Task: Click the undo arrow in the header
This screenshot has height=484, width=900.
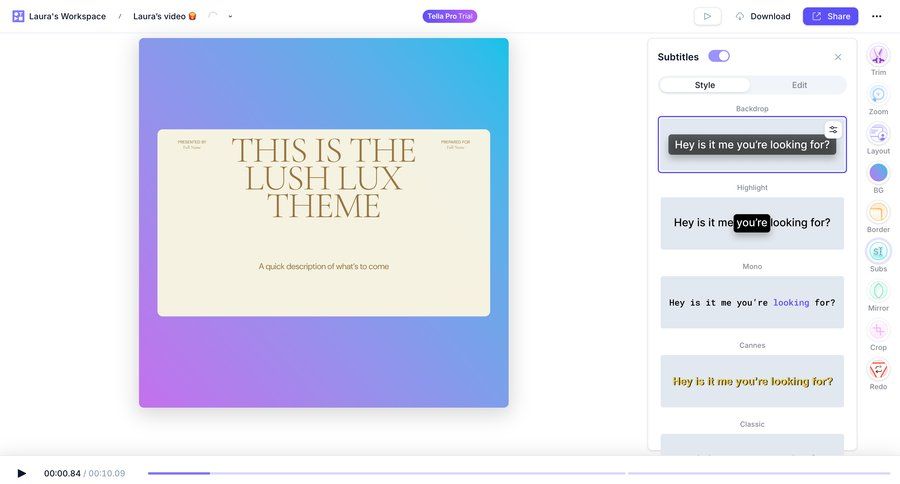Action: coord(213,16)
